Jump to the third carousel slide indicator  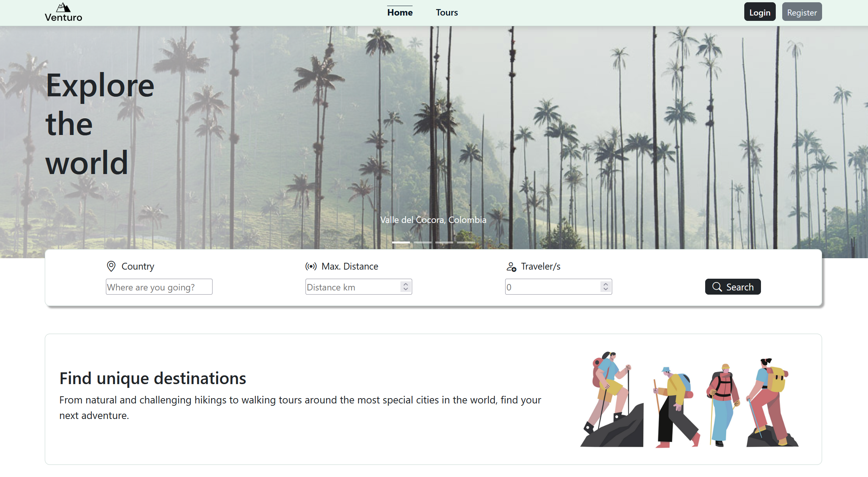tap(444, 242)
